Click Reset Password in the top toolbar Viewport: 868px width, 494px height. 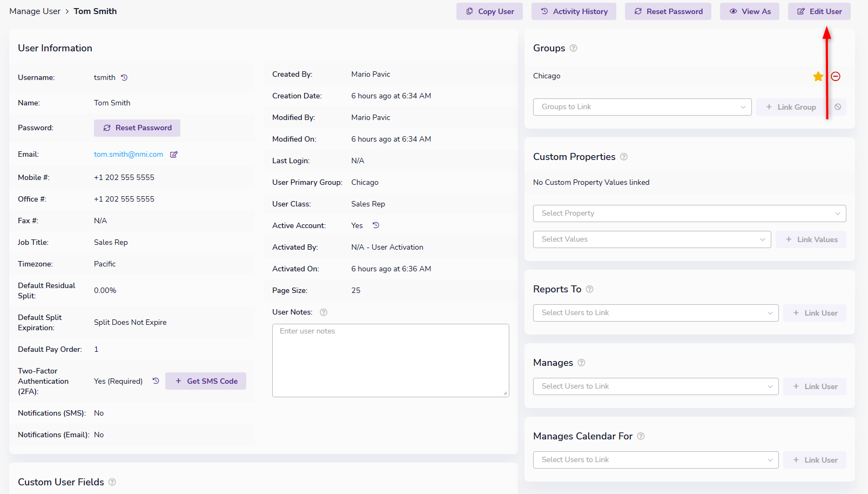coord(668,11)
